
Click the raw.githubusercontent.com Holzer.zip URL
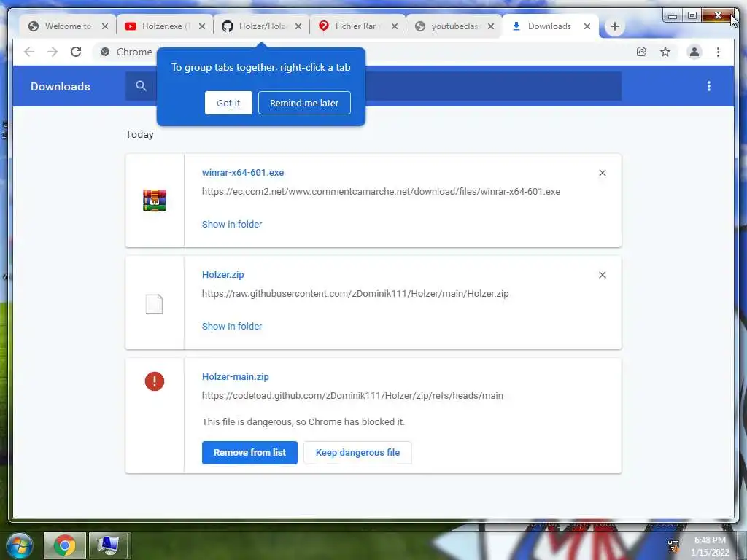355,293
